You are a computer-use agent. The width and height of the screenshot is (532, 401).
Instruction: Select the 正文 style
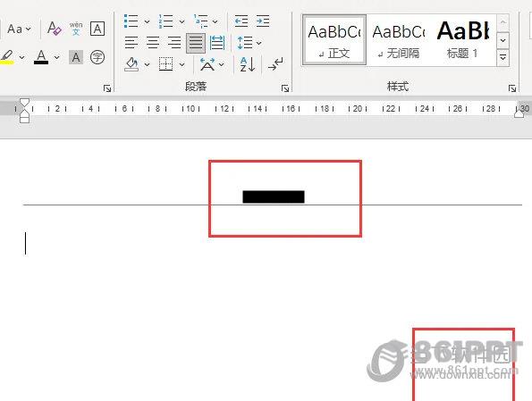coord(334,40)
